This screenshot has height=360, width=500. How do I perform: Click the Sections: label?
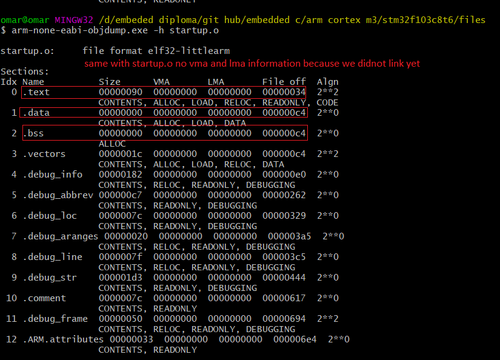tap(25, 72)
